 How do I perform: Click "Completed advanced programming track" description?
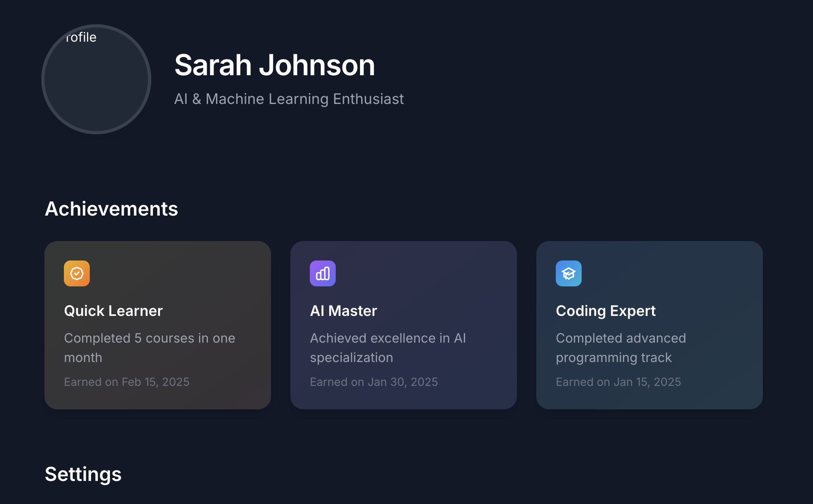click(x=620, y=348)
